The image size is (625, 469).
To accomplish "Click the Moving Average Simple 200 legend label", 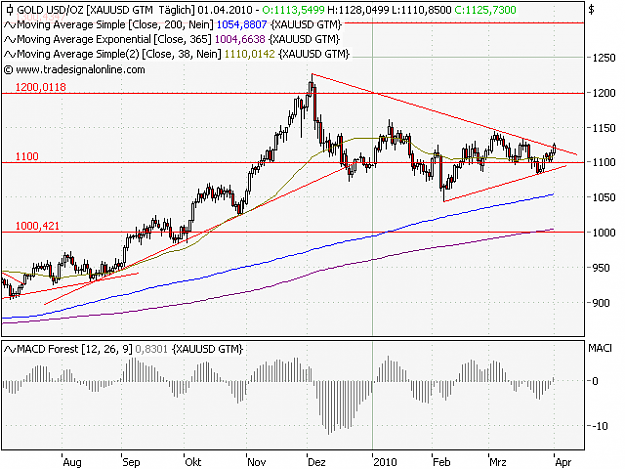I will [115, 25].
